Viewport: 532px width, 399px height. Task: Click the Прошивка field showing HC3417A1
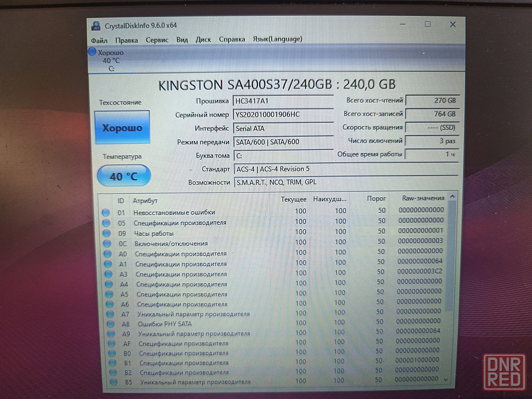tap(284, 101)
